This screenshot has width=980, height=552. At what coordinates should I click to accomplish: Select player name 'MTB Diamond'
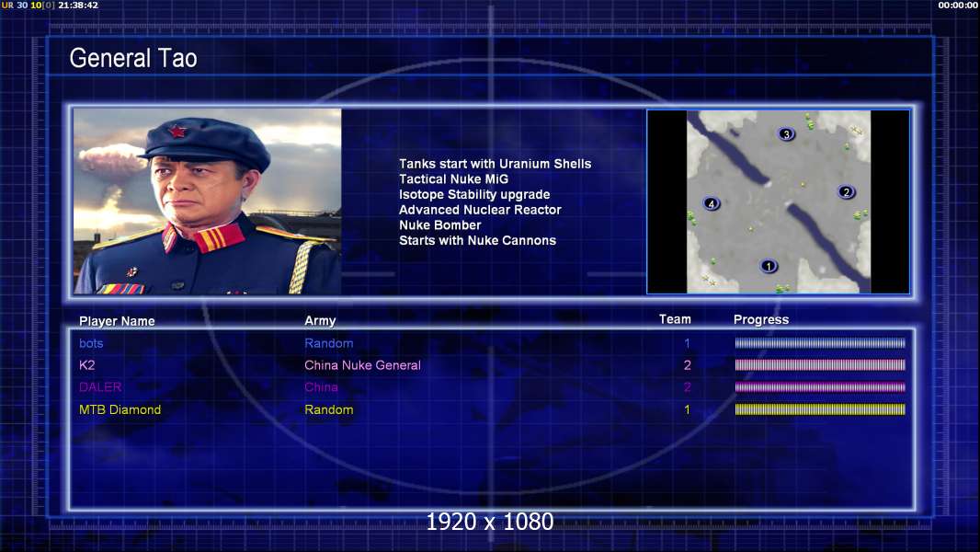pos(120,409)
